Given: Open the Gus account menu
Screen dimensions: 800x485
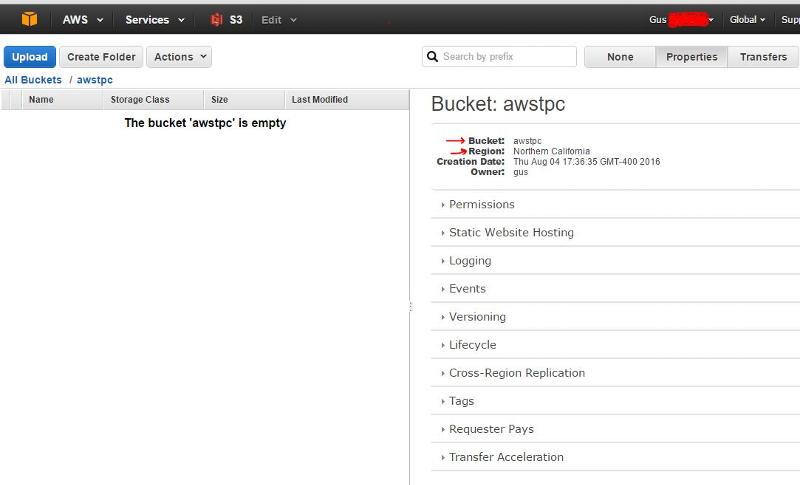Looking at the screenshot, I should pos(681,20).
